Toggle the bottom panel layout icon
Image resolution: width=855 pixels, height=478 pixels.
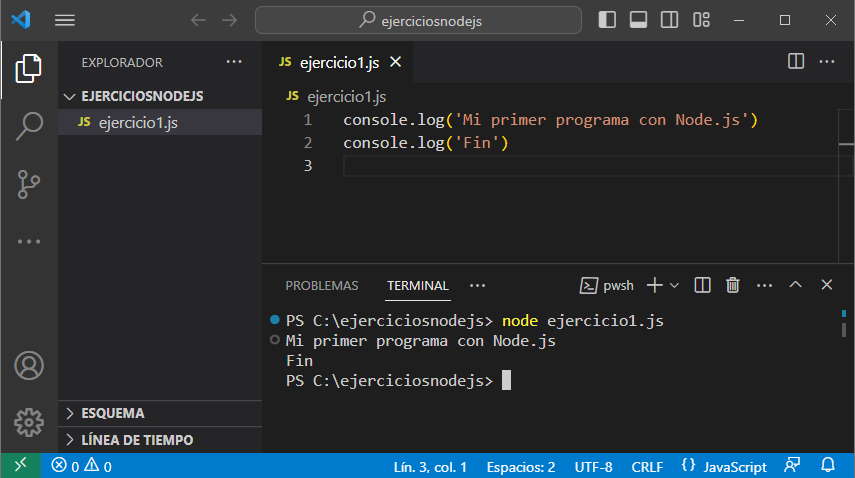(638, 20)
